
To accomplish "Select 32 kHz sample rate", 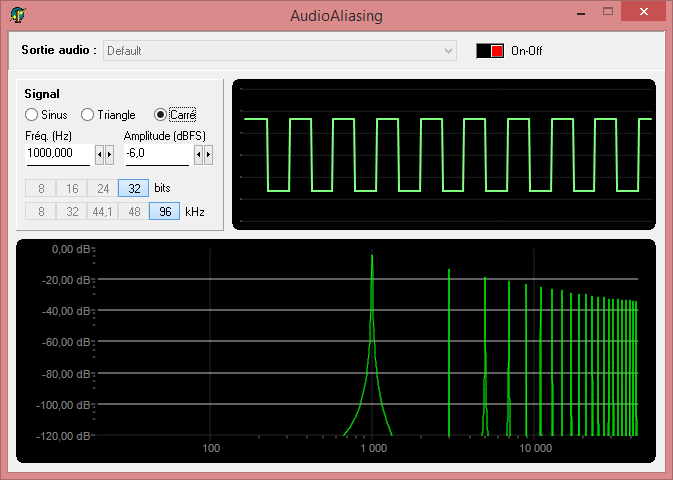I will coord(72,211).
